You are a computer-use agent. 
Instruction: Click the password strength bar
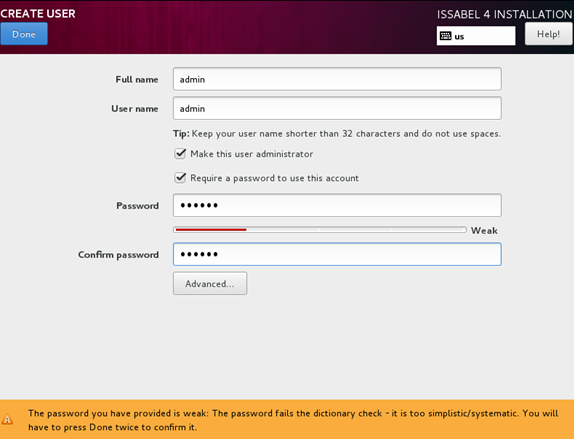tap(320, 230)
